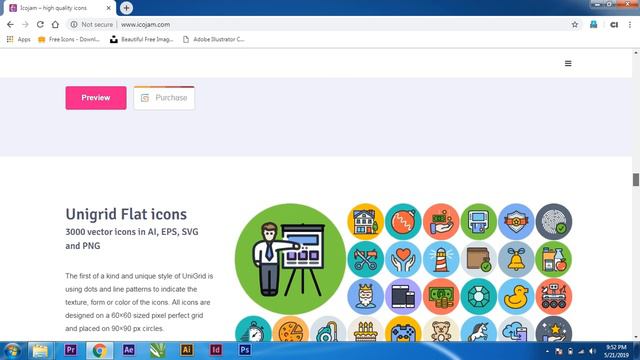Launch Adobe Premiere Pro from the taskbar
The height and width of the screenshot is (360, 640).
(71, 350)
